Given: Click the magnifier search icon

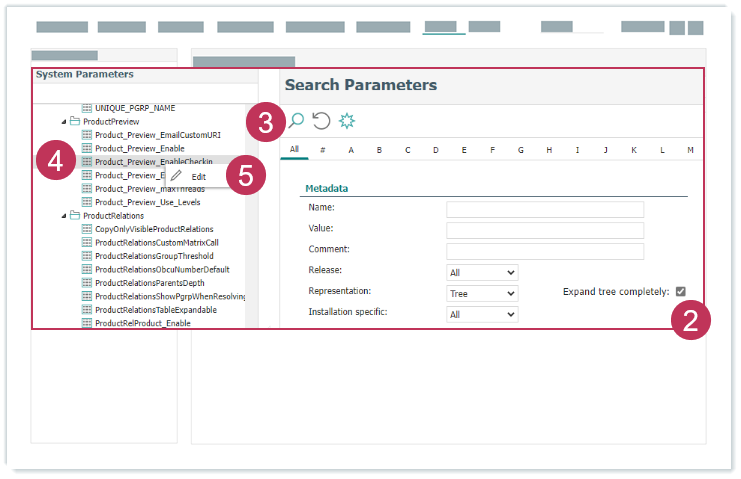Looking at the screenshot, I should pyautogui.click(x=296, y=121).
